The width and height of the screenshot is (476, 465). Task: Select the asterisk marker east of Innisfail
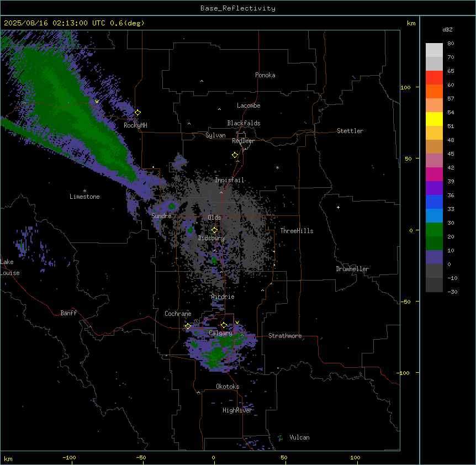277,167
